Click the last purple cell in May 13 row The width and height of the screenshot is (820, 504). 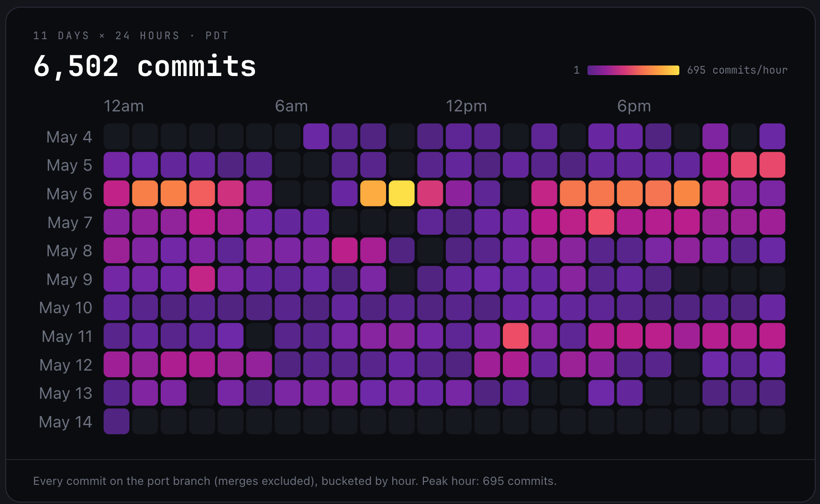point(772,393)
